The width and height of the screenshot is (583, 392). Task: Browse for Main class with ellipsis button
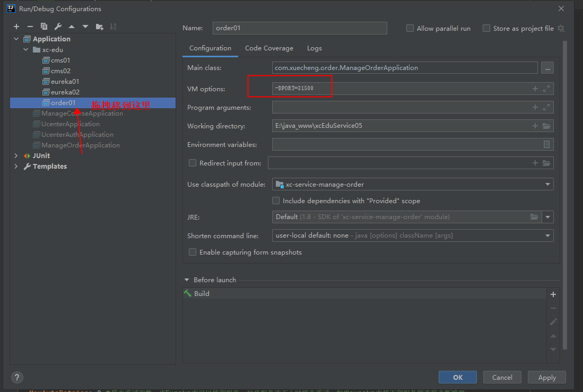point(547,68)
